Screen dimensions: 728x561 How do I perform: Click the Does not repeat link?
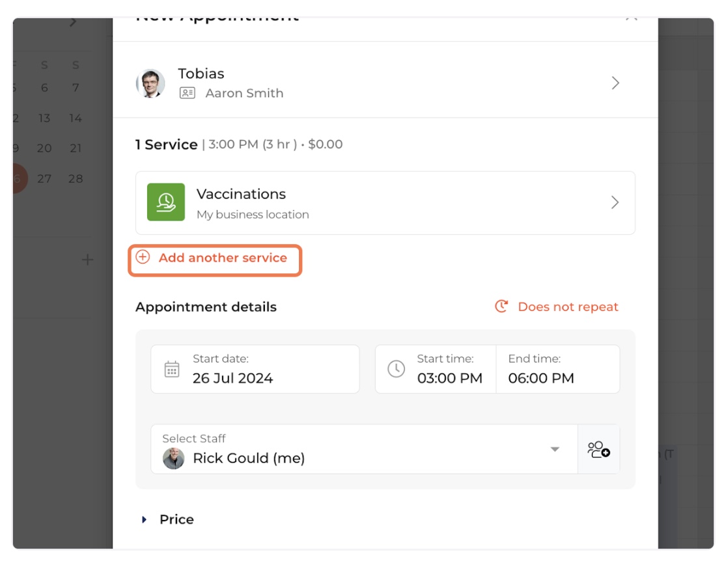568,307
